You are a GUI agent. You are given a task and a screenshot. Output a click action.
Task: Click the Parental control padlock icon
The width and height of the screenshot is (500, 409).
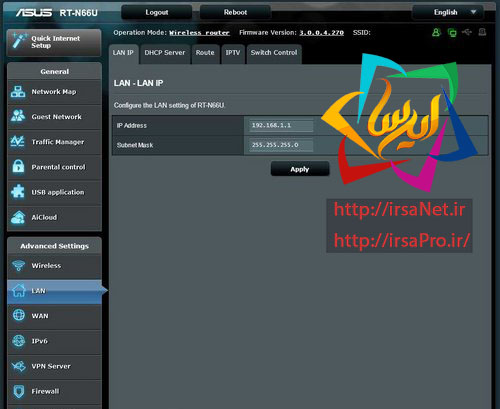pos(18,167)
